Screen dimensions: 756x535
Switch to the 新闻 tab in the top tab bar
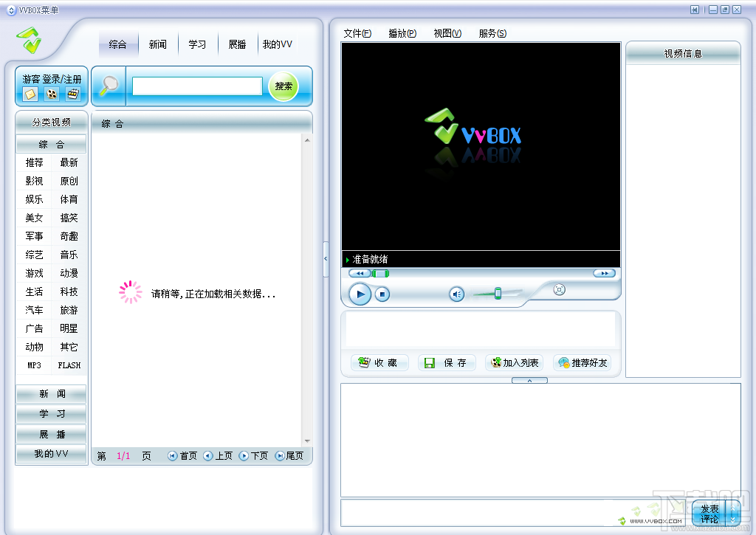coord(158,44)
